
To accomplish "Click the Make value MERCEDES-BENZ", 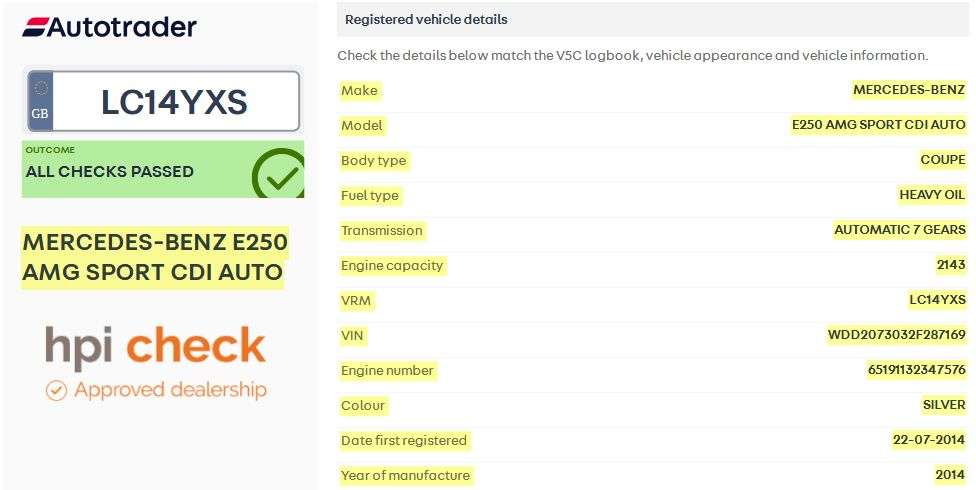I will [908, 90].
